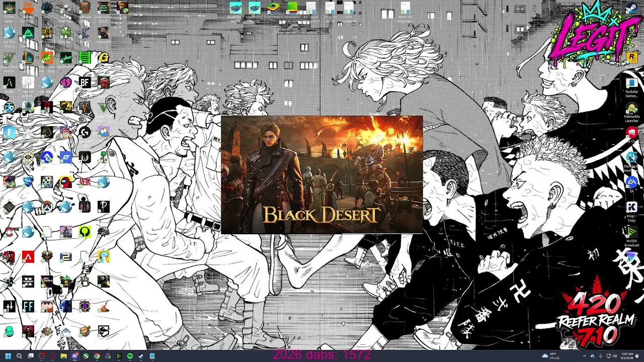The image size is (644, 362).
Task: Show hidden system tray icons
Action: (585, 356)
